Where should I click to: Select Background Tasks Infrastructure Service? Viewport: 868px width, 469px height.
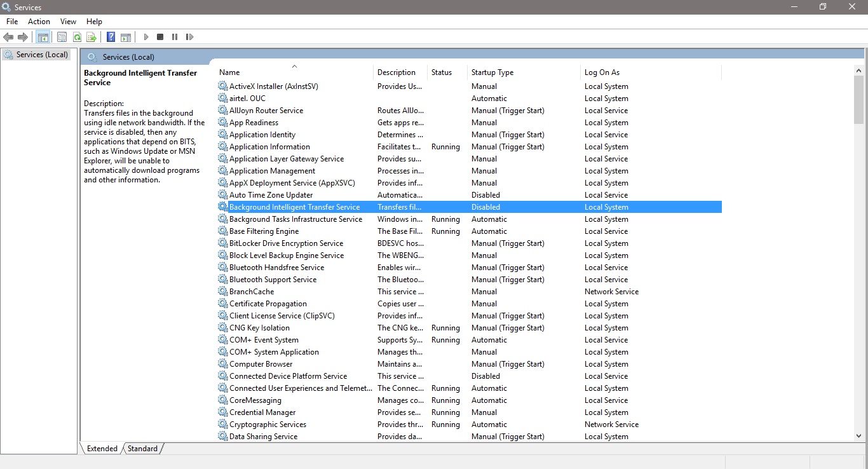(x=295, y=219)
